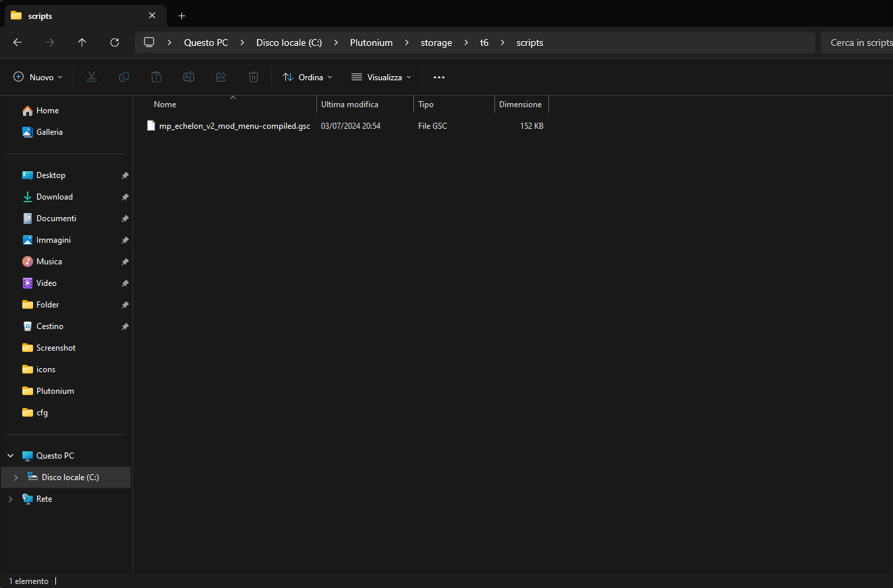Click the File GSC type cell
Image resolution: width=893 pixels, height=588 pixels.
[432, 126]
